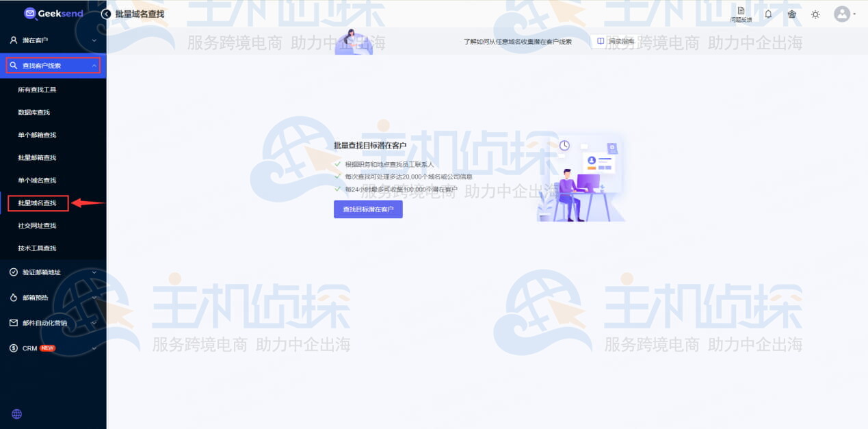
Task: Click the notification bell icon
Action: tap(767, 14)
